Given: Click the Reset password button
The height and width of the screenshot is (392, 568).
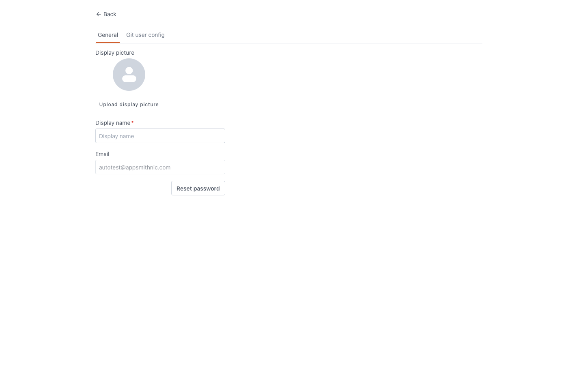Looking at the screenshot, I should click(x=198, y=188).
